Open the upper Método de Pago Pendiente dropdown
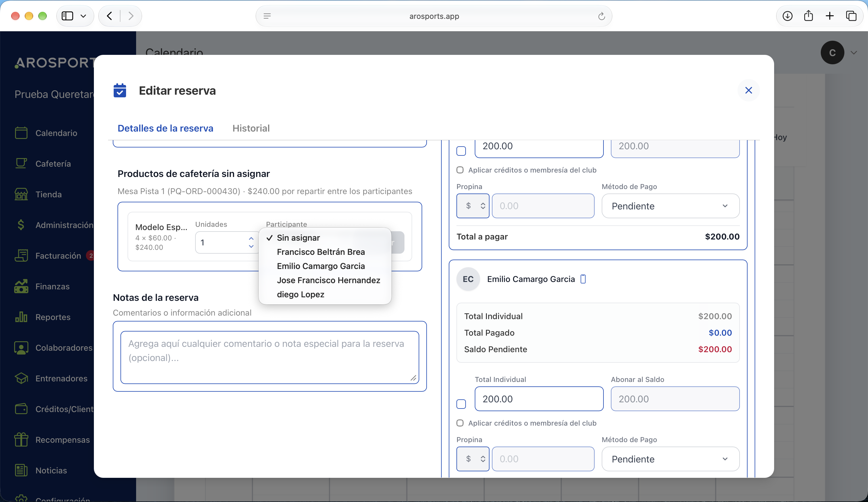Viewport: 868px width, 502px height. pos(670,206)
